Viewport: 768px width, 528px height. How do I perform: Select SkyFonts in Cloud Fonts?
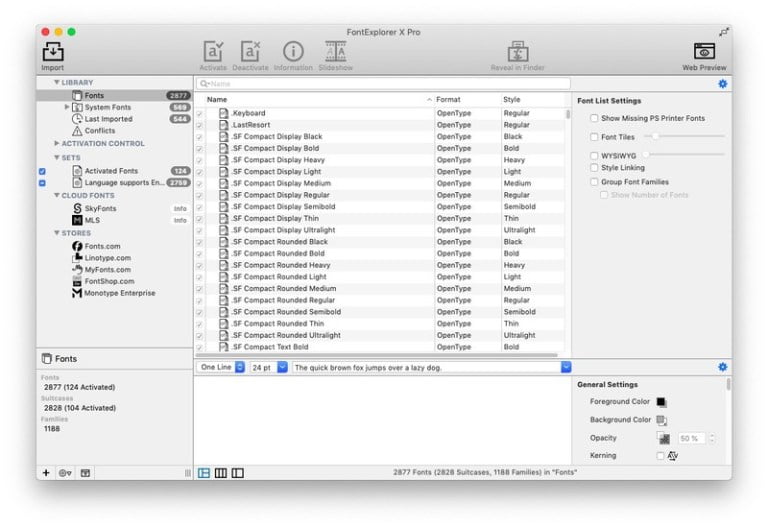100,208
